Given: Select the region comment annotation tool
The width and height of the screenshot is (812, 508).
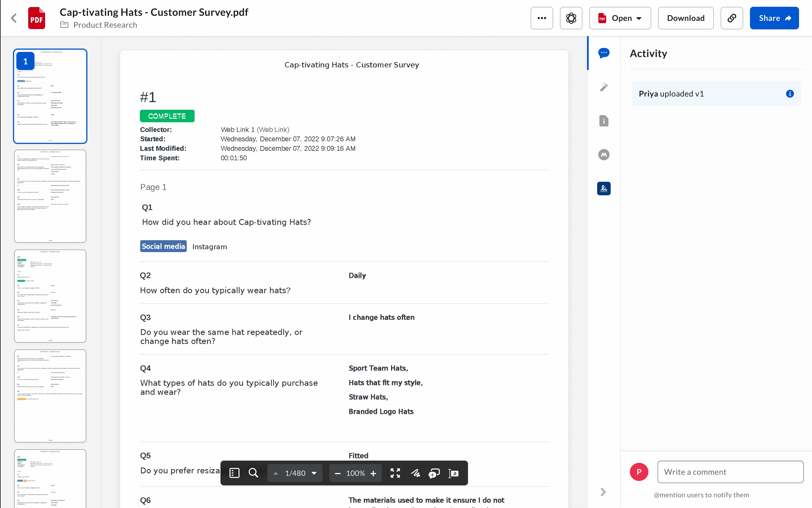Looking at the screenshot, I should pyautogui.click(x=434, y=473).
